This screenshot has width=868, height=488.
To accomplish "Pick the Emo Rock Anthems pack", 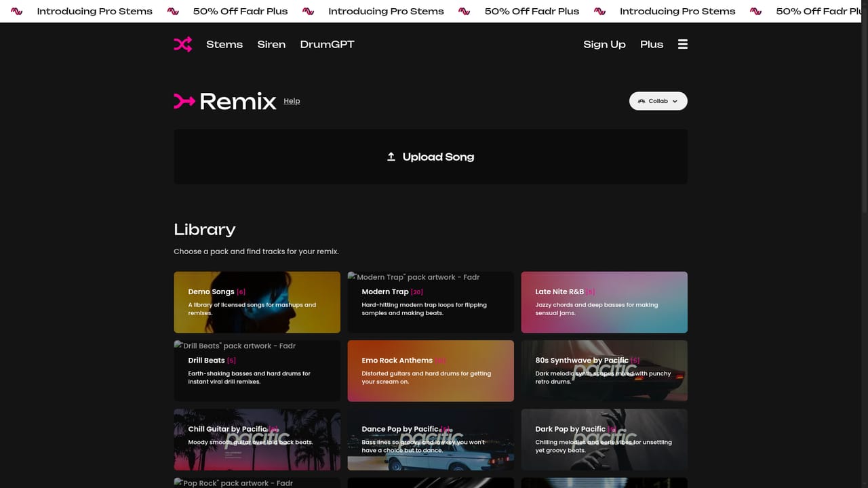I will click(x=431, y=371).
